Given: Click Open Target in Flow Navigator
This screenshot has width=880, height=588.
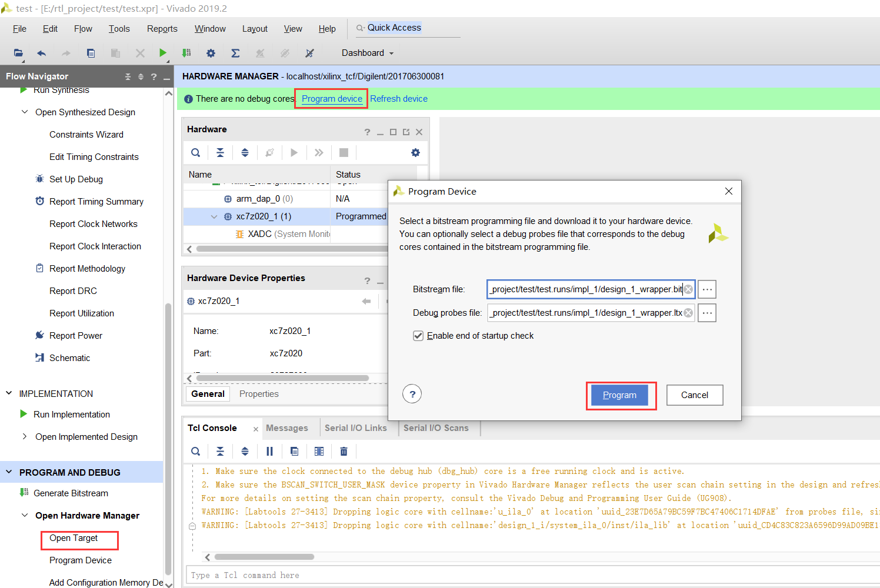Looking at the screenshot, I should (x=74, y=538).
